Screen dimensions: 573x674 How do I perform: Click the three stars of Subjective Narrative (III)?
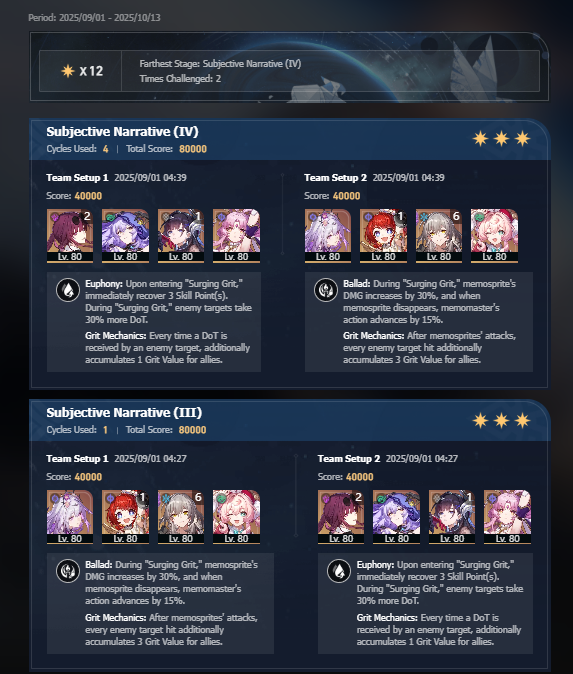click(501, 420)
